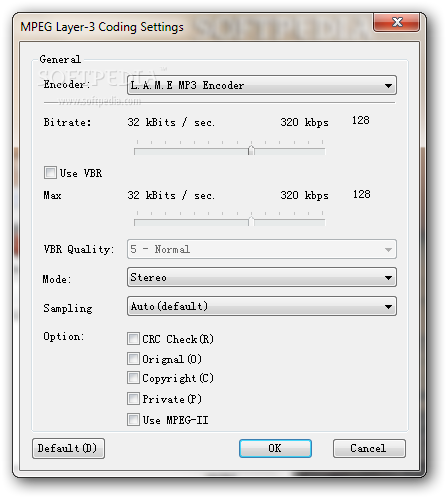Click the Mode label

tap(57, 279)
